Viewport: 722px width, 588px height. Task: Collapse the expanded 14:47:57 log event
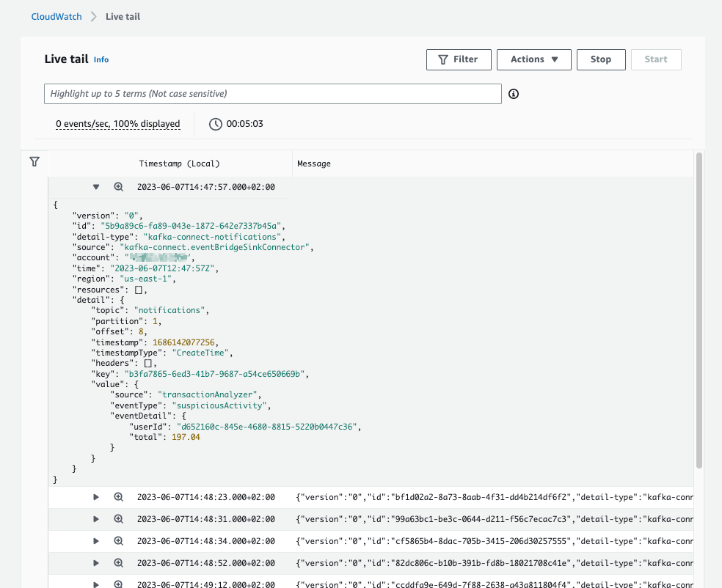pos(96,186)
